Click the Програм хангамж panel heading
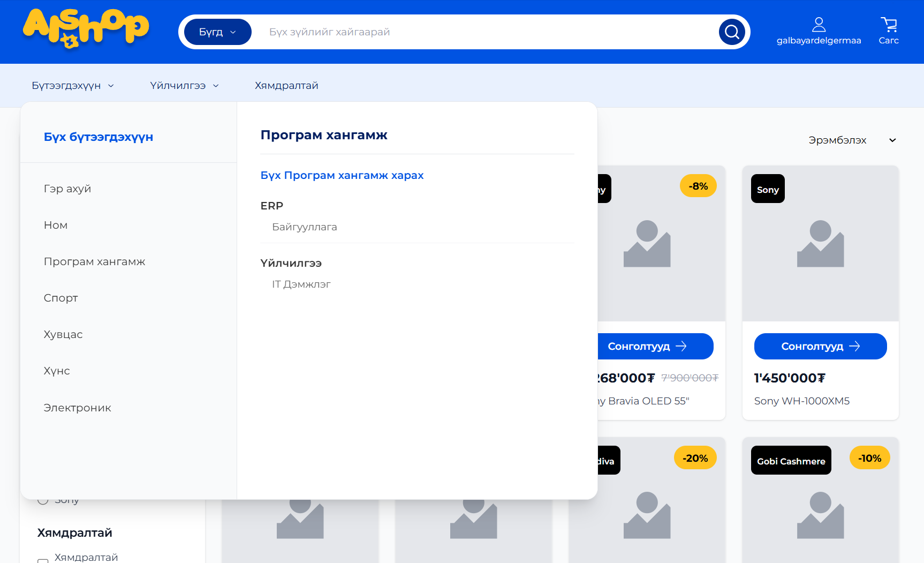 [324, 135]
